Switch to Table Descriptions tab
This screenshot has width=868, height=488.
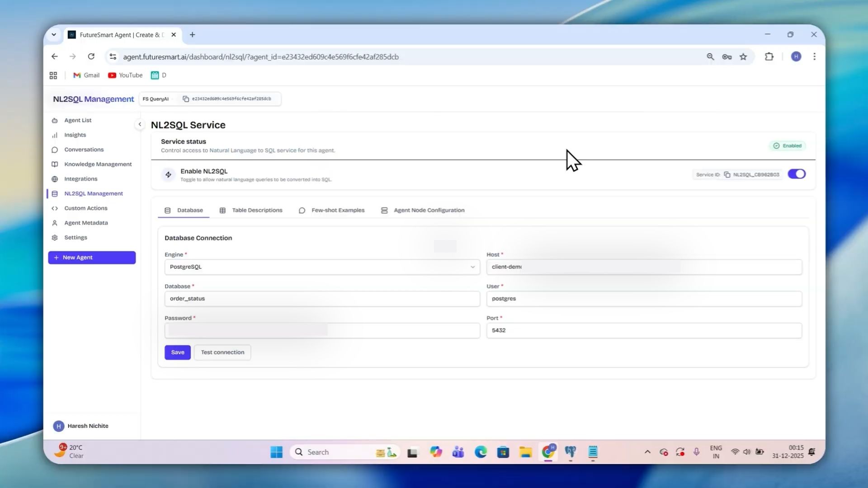coord(251,210)
